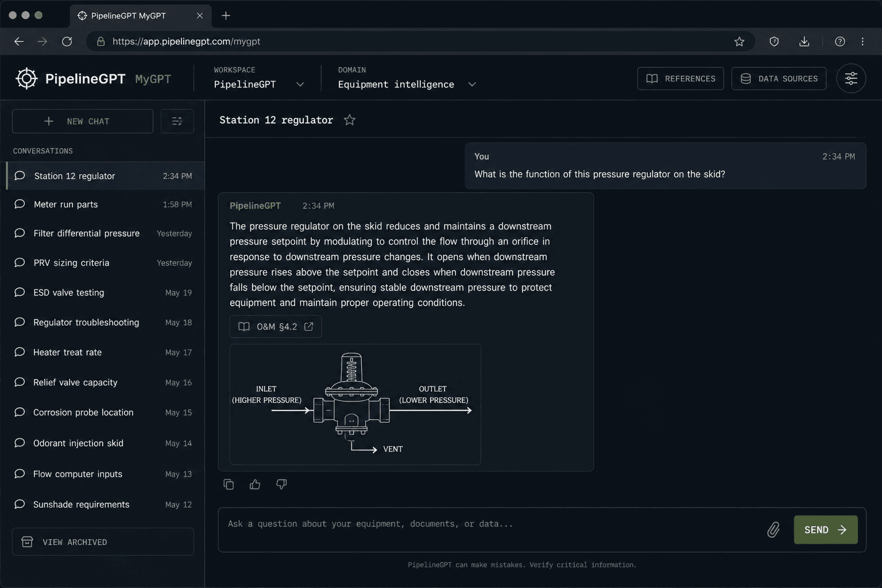882x588 pixels.
Task: Close the PipelineGPT MyGPT tab
Action: tap(200, 16)
